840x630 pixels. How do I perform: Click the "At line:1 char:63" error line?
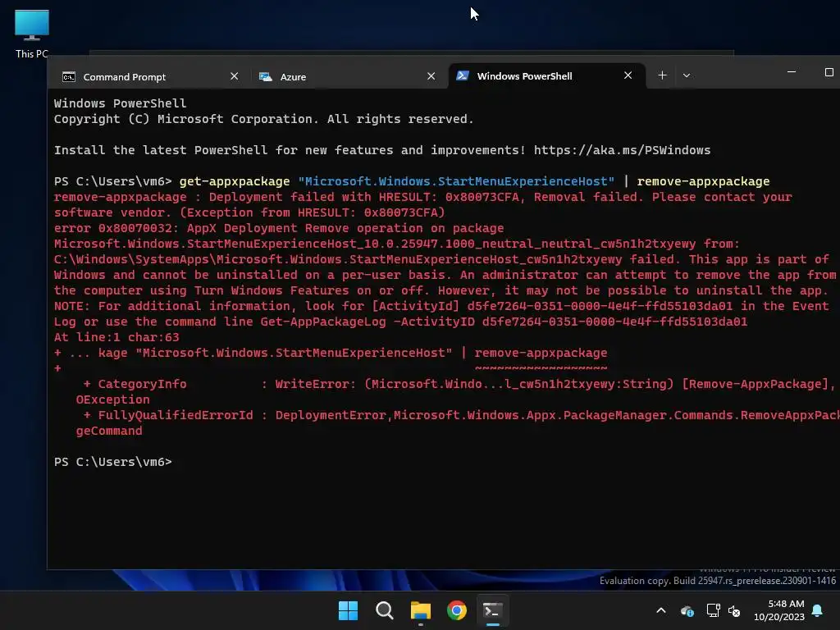[116, 337]
